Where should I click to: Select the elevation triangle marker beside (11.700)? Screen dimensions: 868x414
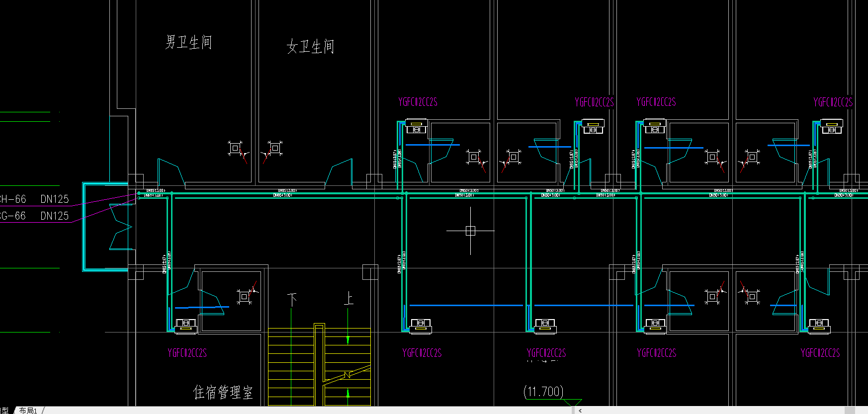tap(573, 403)
